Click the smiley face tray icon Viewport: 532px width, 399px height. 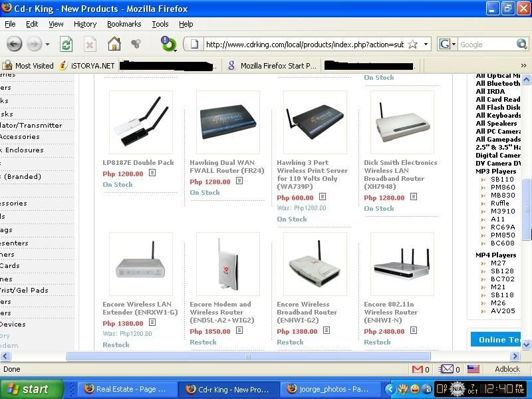[x=415, y=389]
